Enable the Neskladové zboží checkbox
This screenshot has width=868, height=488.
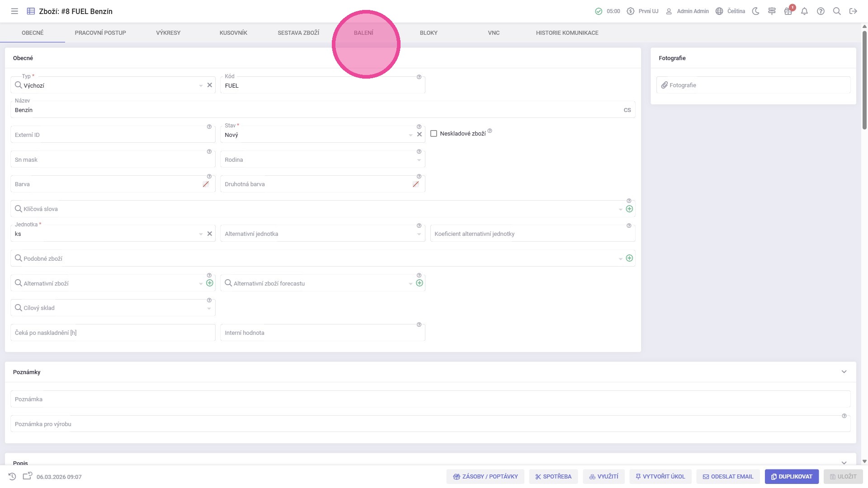434,133
